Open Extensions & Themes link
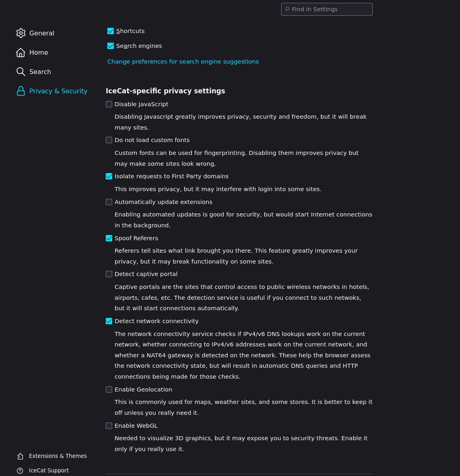This screenshot has width=460, height=476. tap(57, 456)
